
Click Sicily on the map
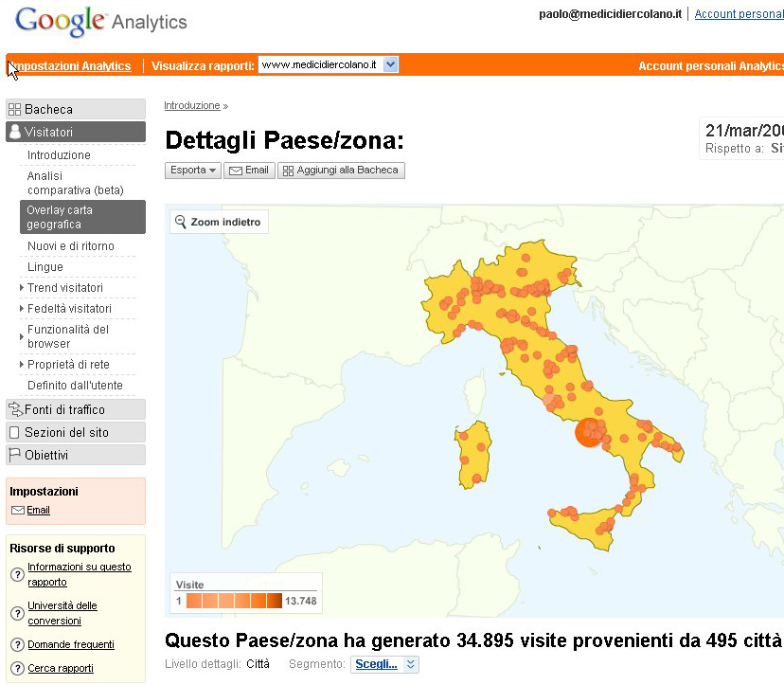582,528
